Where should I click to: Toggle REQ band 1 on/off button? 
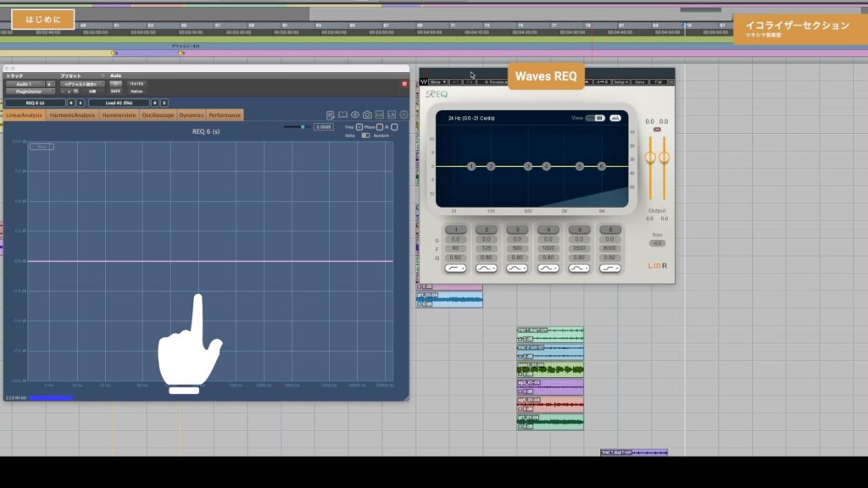455,230
